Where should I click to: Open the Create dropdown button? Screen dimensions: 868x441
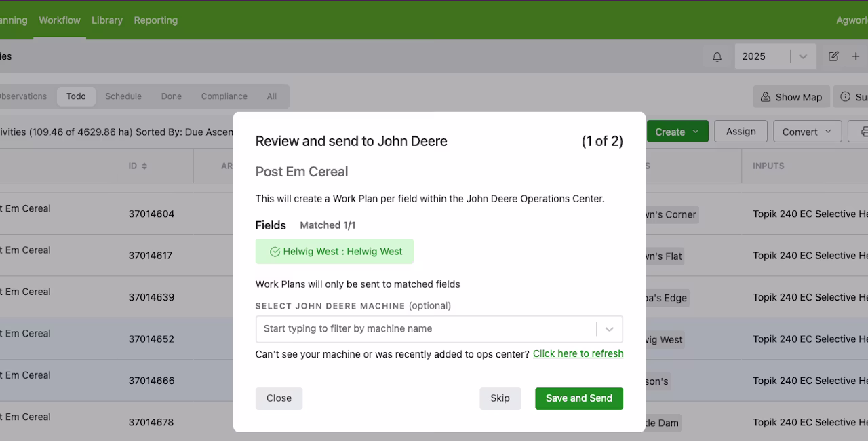pos(677,132)
